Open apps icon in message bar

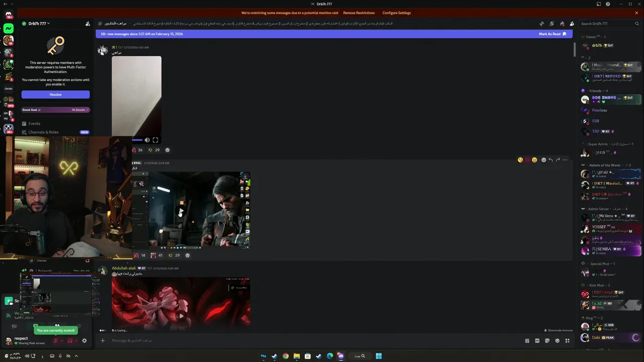click(x=567, y=340)
